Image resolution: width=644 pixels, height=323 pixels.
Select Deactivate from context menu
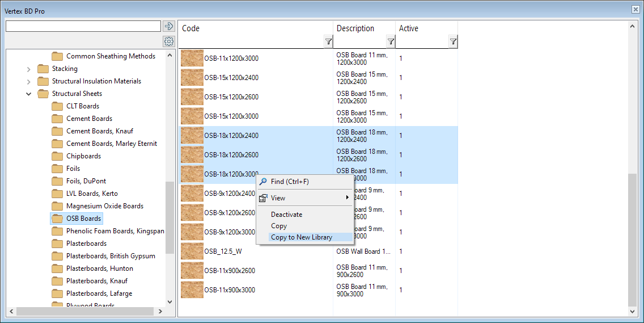coord(286,215)
